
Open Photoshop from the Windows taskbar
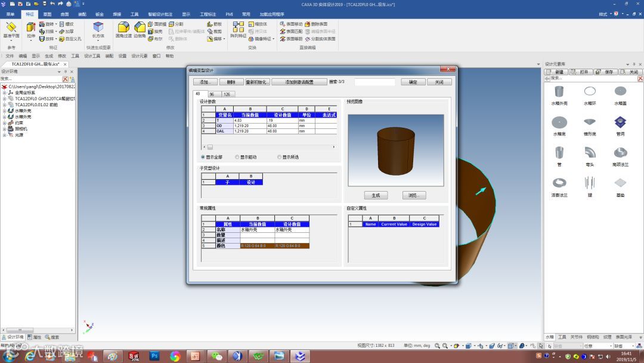154,356
